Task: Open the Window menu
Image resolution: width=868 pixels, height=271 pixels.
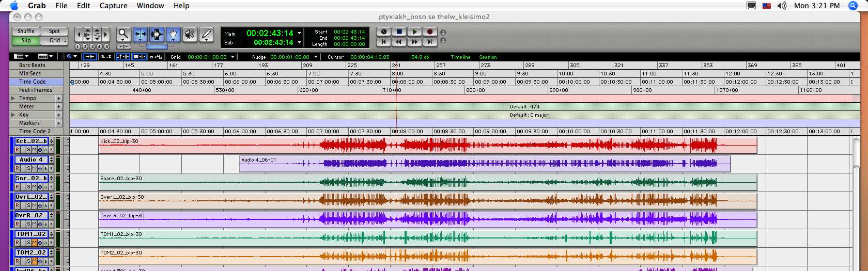Action: (150, 6)
